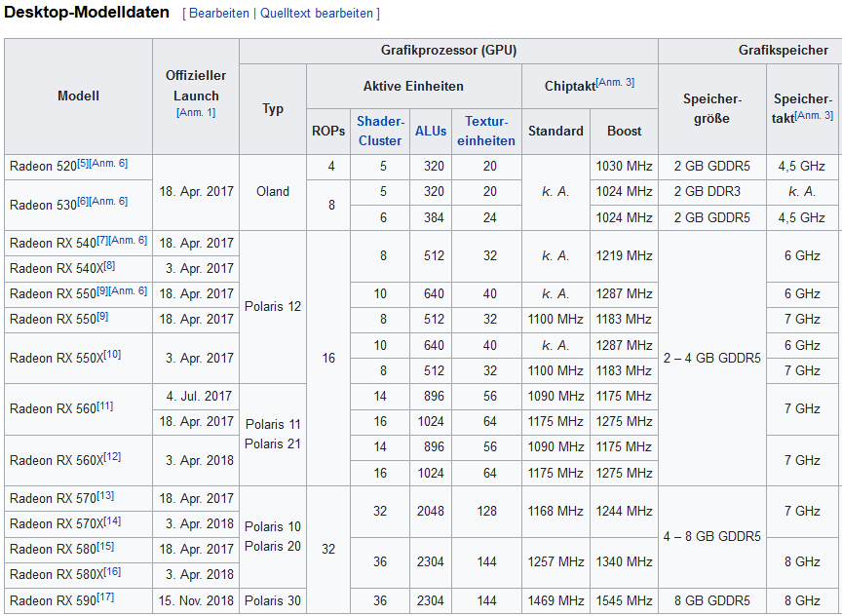Screen dimensions: 842x616
Task: Click the Bearbeiten link beside Desktop-Modelldaten
Action: 219,14
